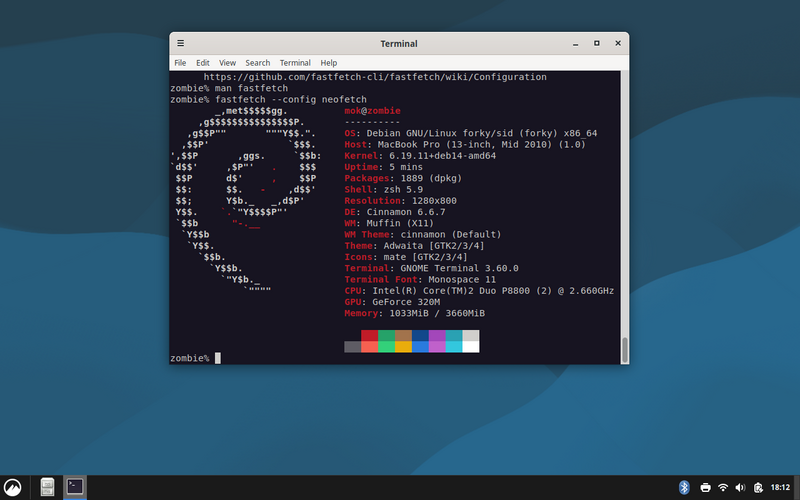The width and height of the screenshot is (800, 500).
Task: Click the 'GPU: GeForce 320M' line
Action: coord(392,302)
